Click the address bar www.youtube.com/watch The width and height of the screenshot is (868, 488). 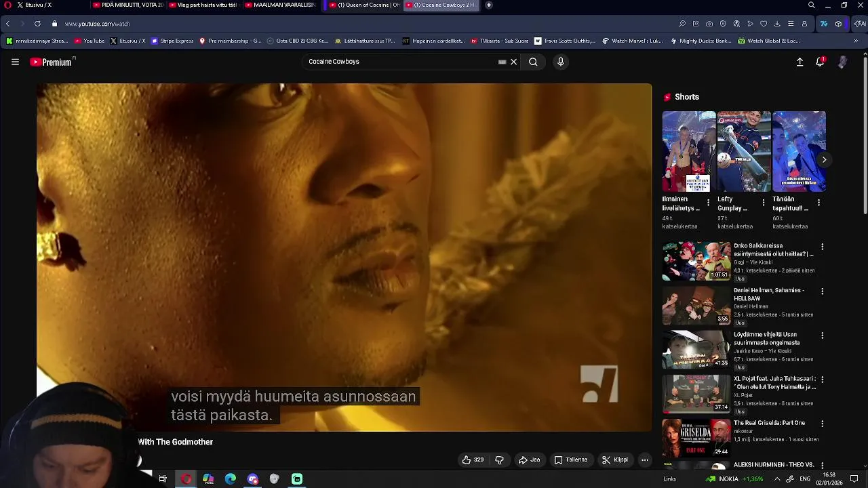click(x=97, y=24)
